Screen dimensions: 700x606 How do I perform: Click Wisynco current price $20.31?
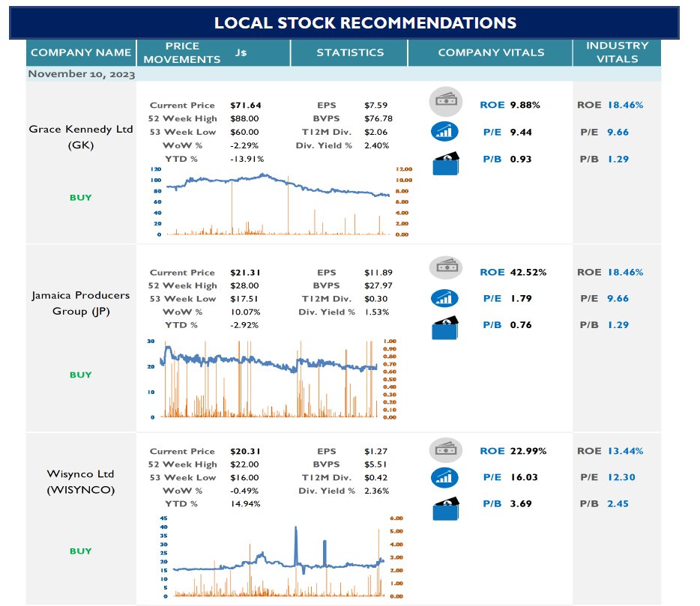245,452
